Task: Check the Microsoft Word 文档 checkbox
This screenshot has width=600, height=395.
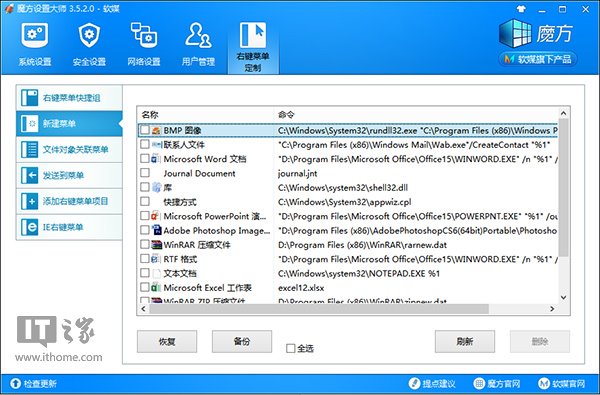Action: point(145,158)
